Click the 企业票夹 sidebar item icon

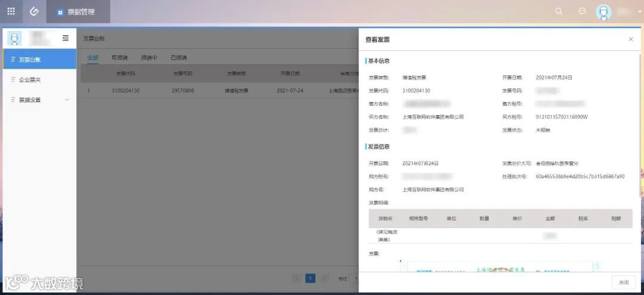[x=13, y=79]
